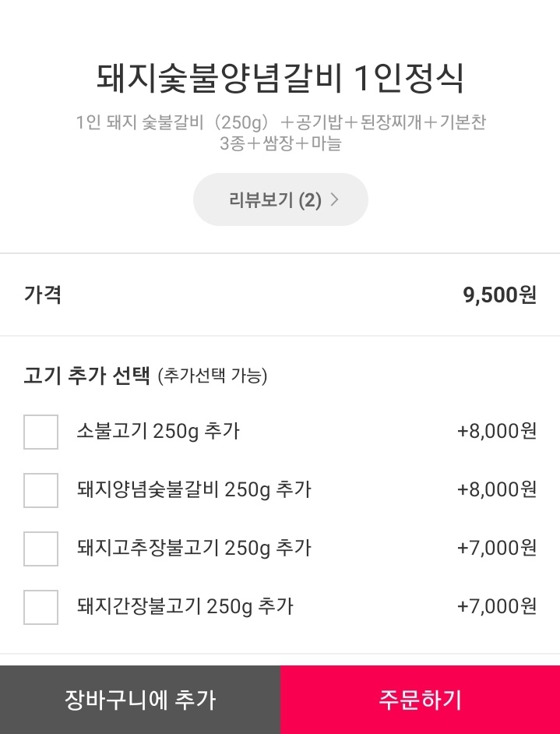Tap the +7,000원 price for 돼지간장불고기
The image size is (560, 734).
pos(496,606)
